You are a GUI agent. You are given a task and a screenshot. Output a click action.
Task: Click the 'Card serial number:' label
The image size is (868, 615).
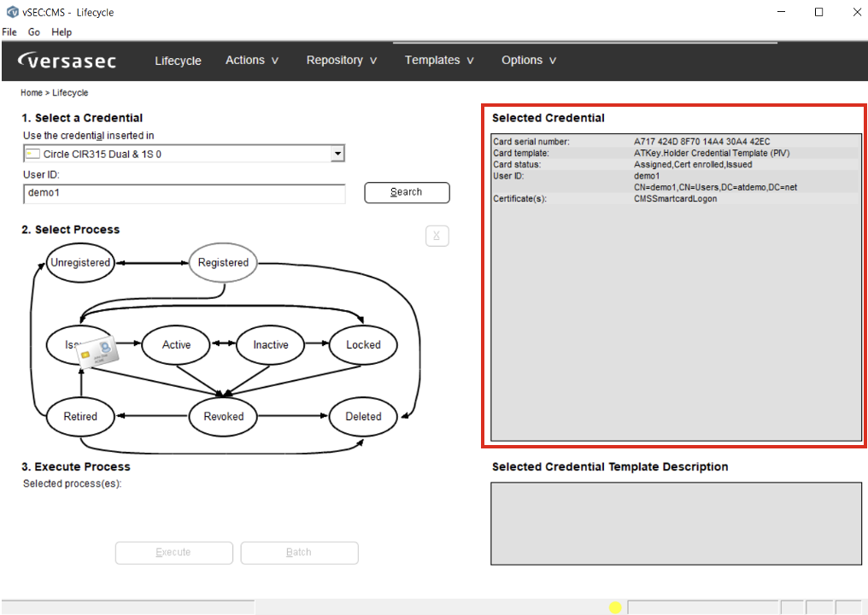coord(531,142)
